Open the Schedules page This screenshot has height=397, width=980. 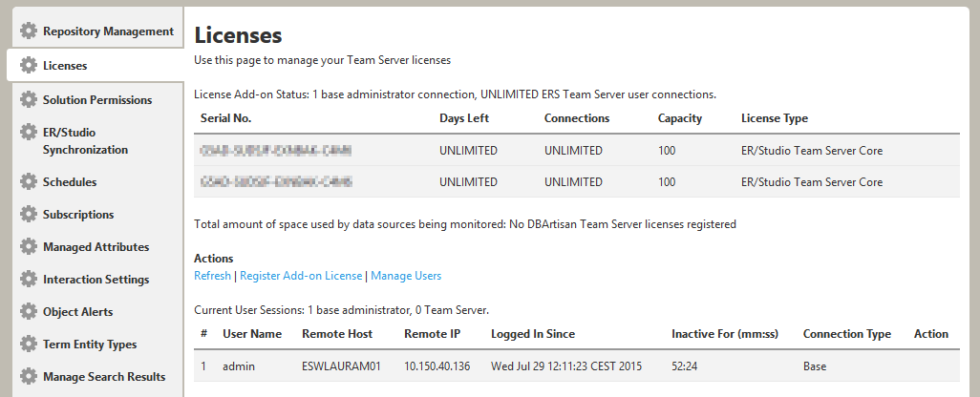pyautogui.click(x=70, y=182)
